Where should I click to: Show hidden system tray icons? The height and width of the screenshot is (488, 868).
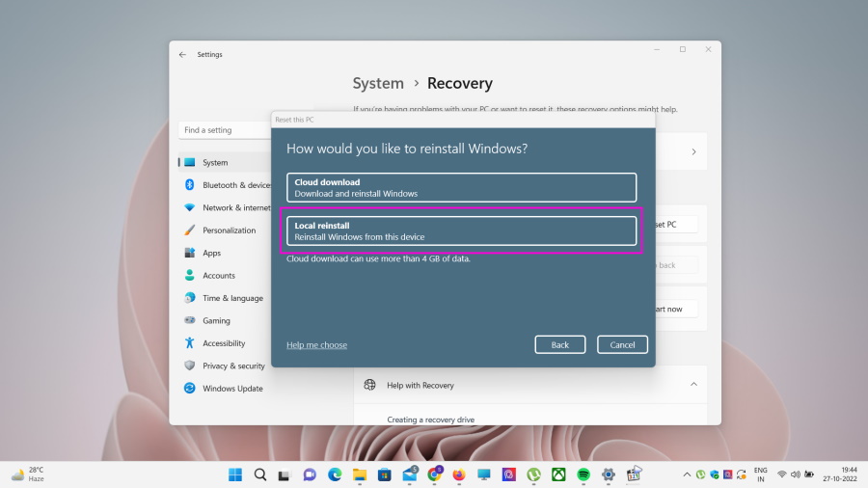point(687,474)
